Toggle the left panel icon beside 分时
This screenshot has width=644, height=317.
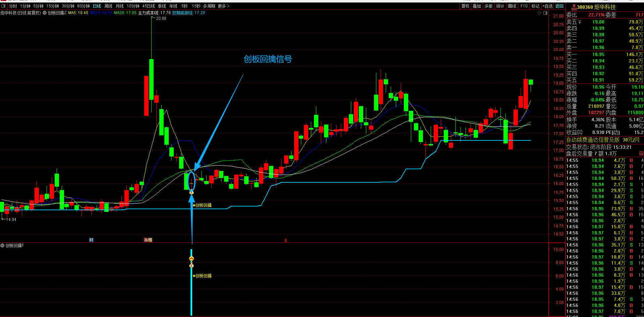[x=3, y=6]
